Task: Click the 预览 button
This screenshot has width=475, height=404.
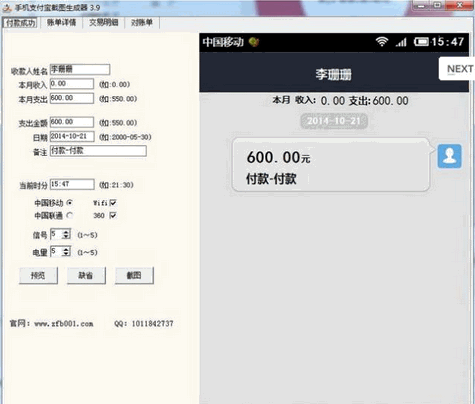Action: tap(38, 275)
